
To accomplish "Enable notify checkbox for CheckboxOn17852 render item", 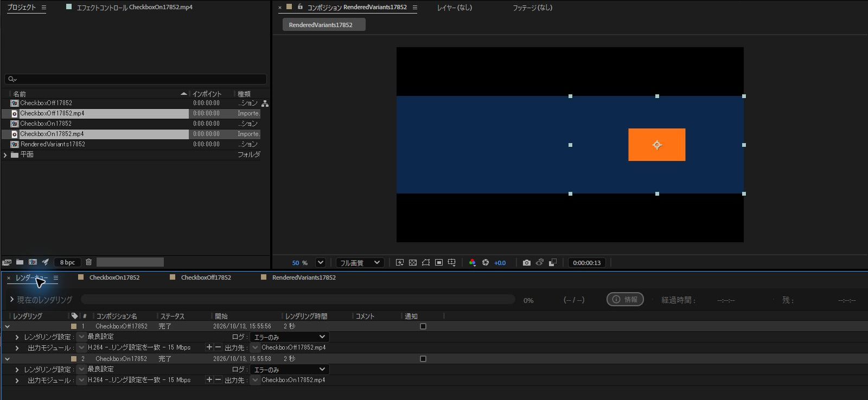I will tap(423, 359).
